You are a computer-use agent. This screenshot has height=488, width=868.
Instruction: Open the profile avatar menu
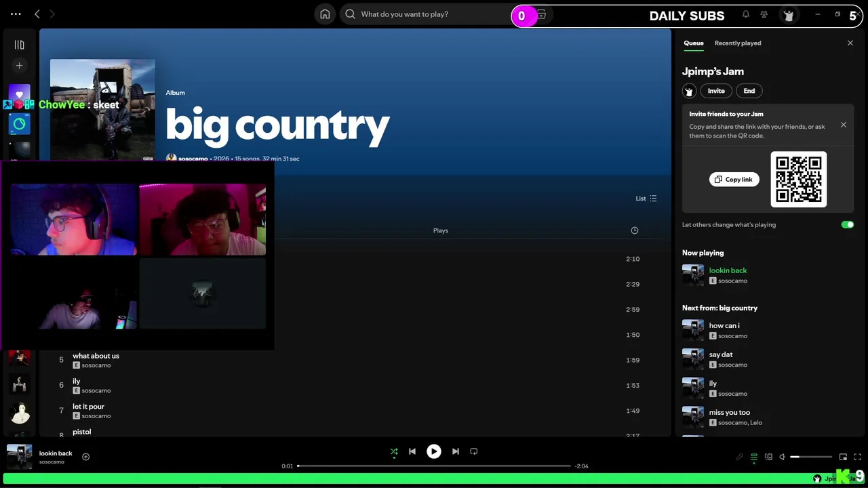click(x=788, y=15)
